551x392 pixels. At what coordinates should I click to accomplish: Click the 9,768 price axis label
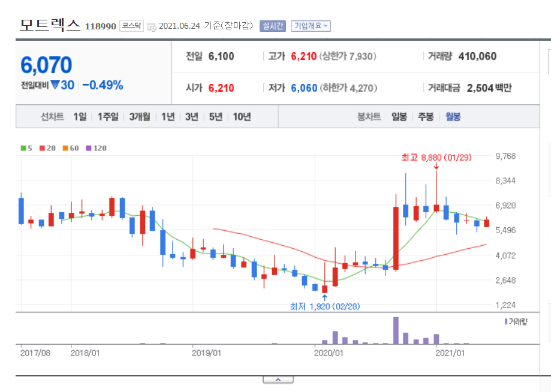[x=505, y=156]
